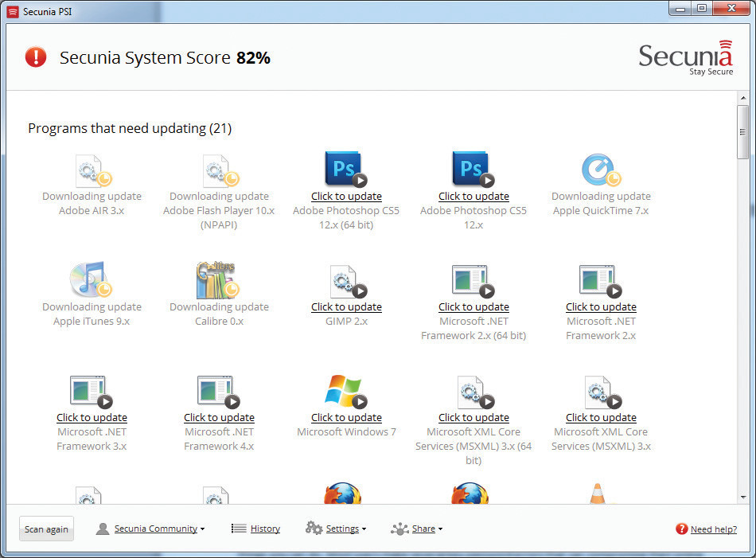Open the History view
The image size is (756, 558).
tap(264, 529)
